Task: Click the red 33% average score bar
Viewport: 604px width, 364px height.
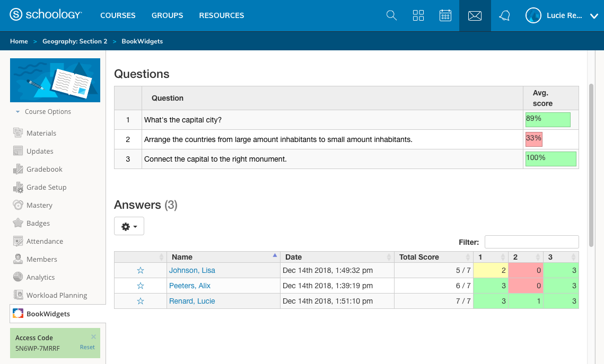Action: click(533, 139)
